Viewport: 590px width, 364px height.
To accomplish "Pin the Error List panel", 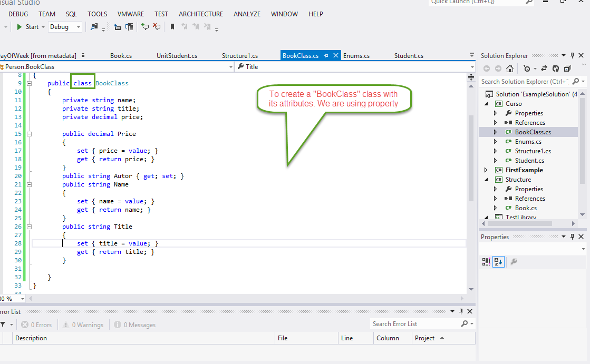I will 461,311.
